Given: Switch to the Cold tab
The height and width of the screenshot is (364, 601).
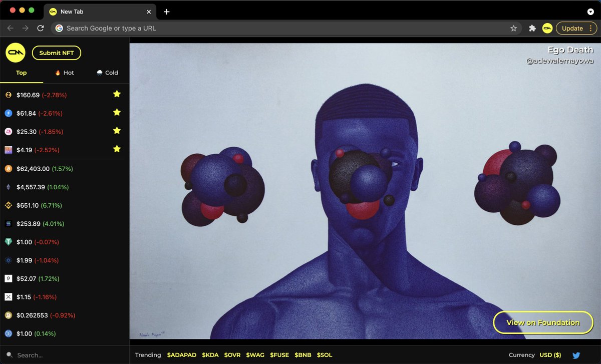Looking at the screenshot, I should 107,73.
